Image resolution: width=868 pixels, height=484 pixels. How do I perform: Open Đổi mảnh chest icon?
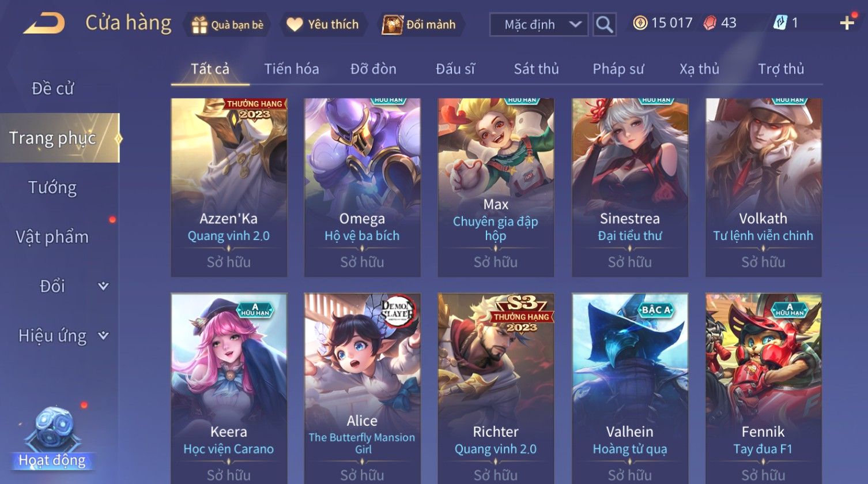393,25
